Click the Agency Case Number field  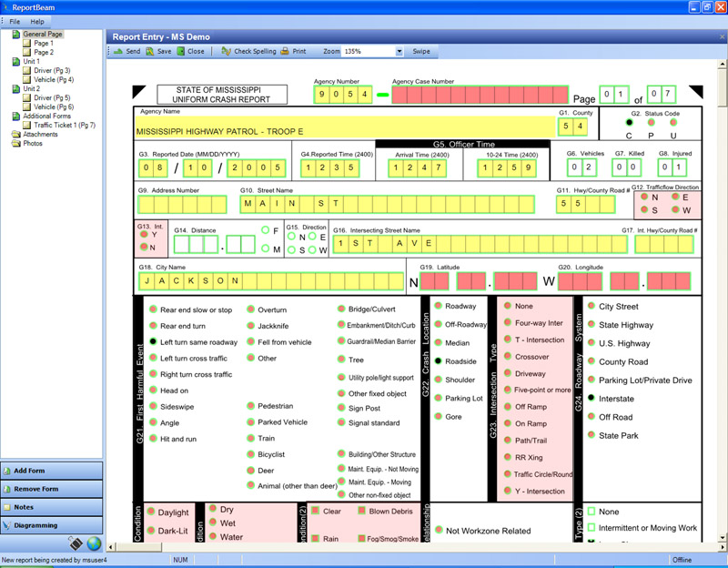480,95
